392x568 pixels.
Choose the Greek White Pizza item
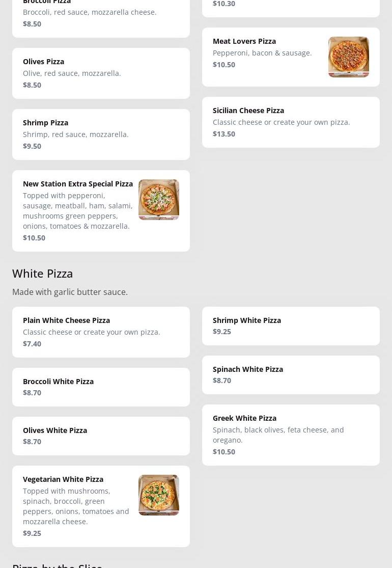[291, 435]
